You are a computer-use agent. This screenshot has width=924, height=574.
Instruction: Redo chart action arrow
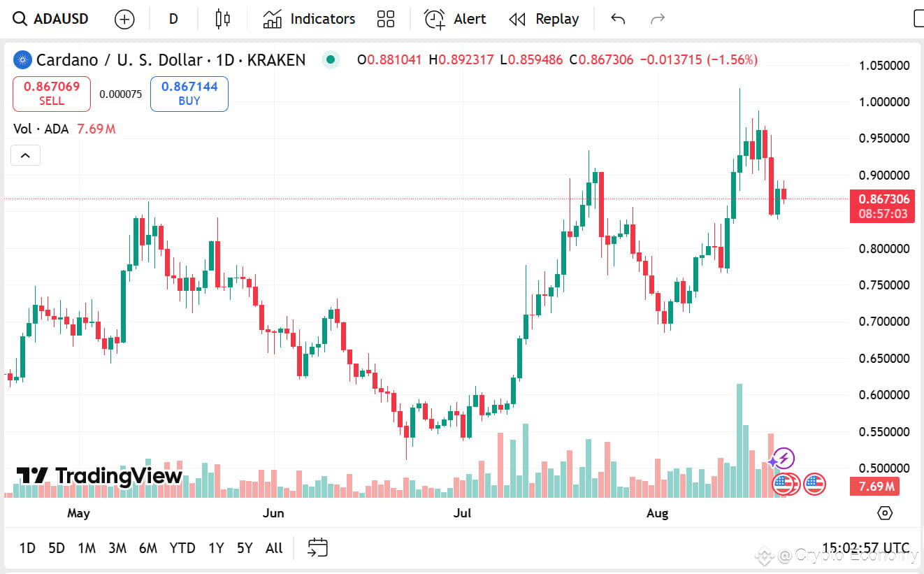coord(658,19)
